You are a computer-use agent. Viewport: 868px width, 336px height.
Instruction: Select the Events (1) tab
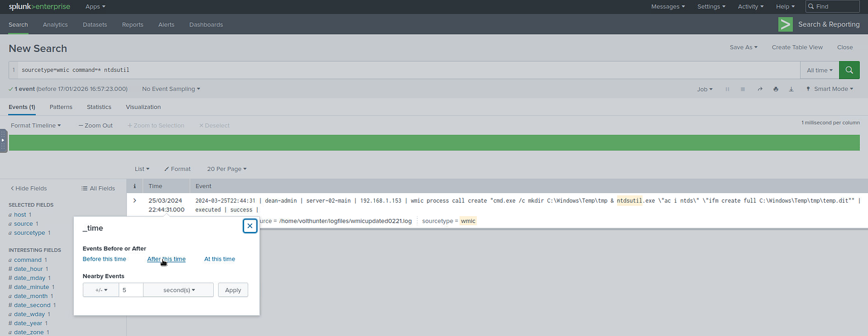[x=22, y=107]
